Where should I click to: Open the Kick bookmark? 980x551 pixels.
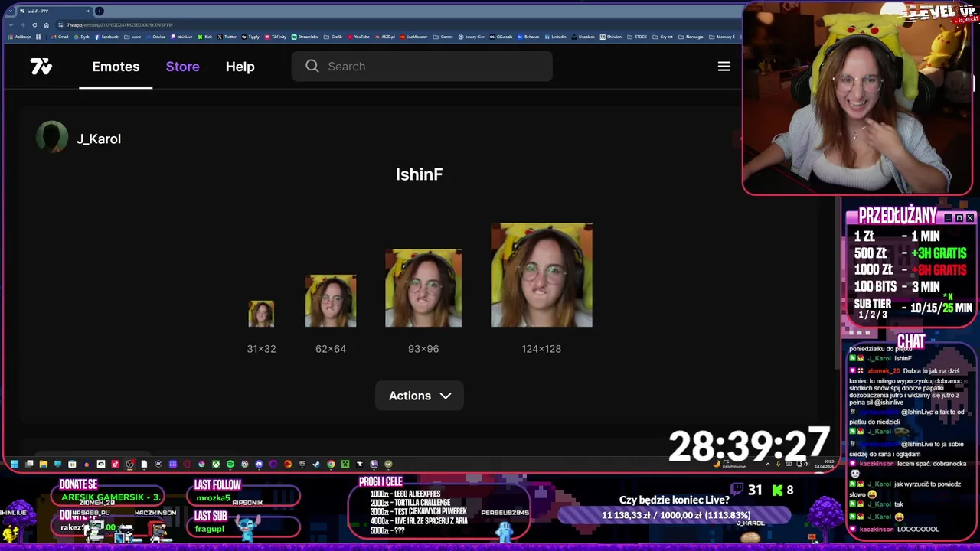tap(205, 37)
